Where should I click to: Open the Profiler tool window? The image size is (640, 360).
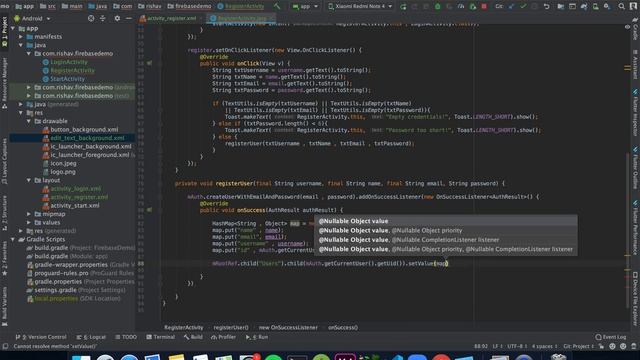pyautogui.click(x=223, y=337)
